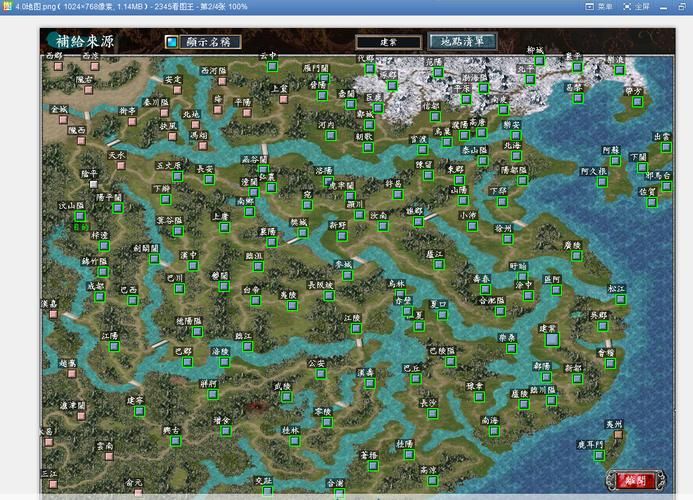Select the 帶方 city marker
Image resolution: width=693 pixels, height=500 pixels.
click(637, 102)
